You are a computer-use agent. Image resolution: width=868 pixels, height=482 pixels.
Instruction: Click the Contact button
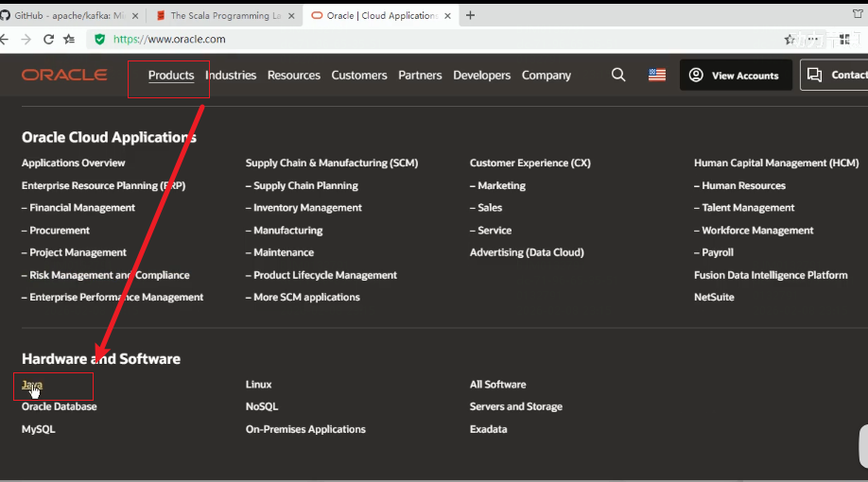(x=835, y=75)
